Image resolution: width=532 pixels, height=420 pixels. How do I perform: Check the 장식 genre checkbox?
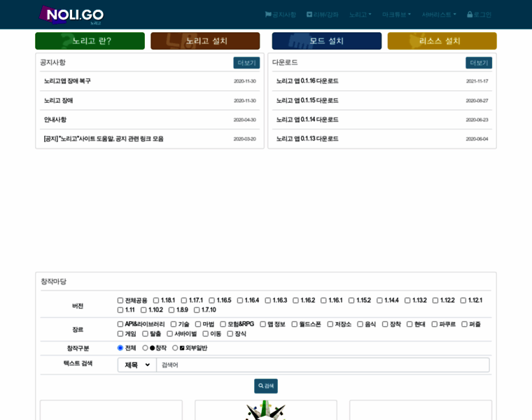click(230, 334)
